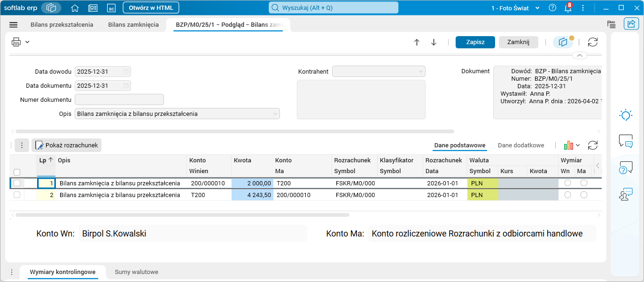Expand the print options arrow
This screenshot has width=644, height=282.
[x=27, y=42]
